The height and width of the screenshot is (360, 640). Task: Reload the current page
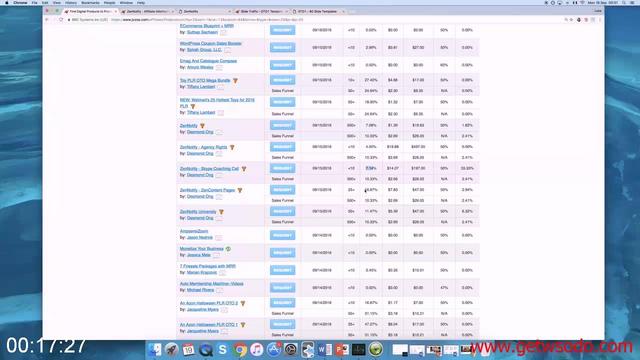(61, 20)
